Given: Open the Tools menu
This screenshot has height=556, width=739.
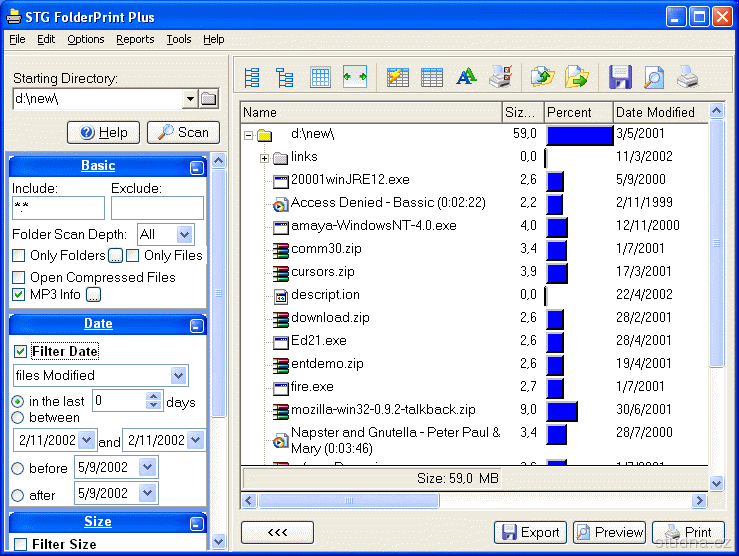Looking at the screenshot, I should 179,39.
